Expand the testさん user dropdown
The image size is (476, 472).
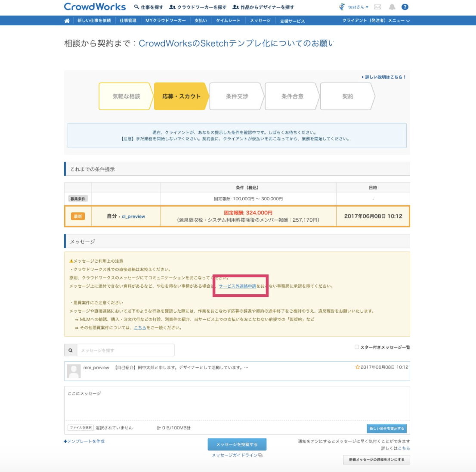tap(358, 7)
